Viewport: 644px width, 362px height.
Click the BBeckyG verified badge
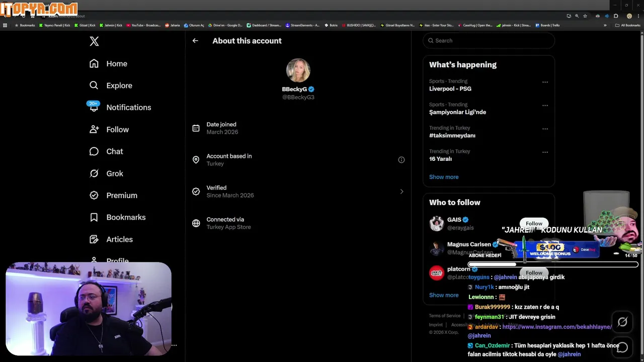(x=311, y=89)
